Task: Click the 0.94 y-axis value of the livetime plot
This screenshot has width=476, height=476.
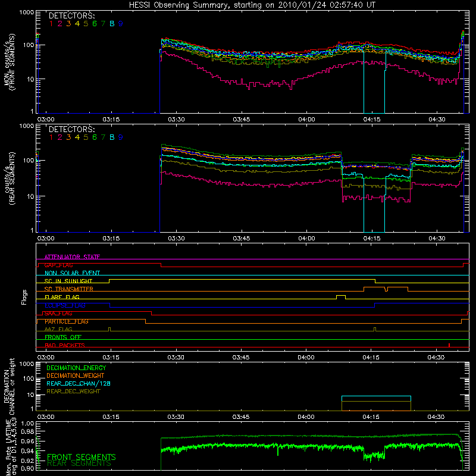Action: (x=27, y=451)
